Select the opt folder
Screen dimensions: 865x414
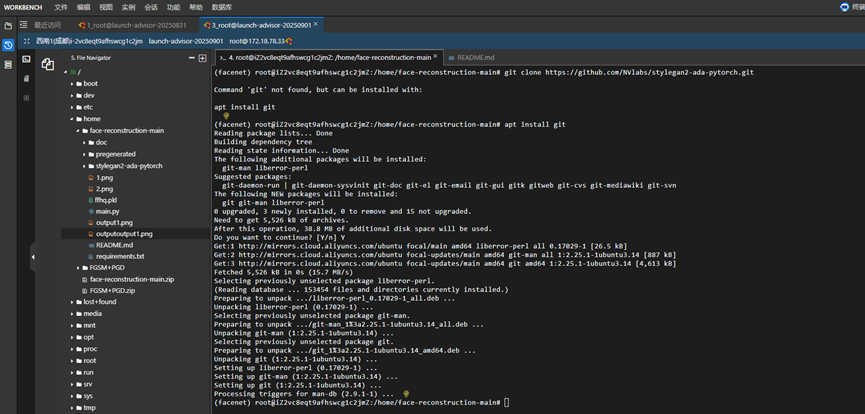click(88, 337)
